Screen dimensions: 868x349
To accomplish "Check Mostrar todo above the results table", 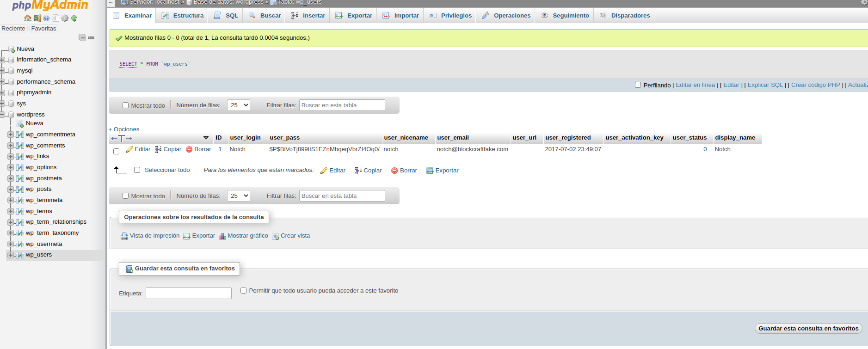I will pyautogui.click(x=125, y=105).
